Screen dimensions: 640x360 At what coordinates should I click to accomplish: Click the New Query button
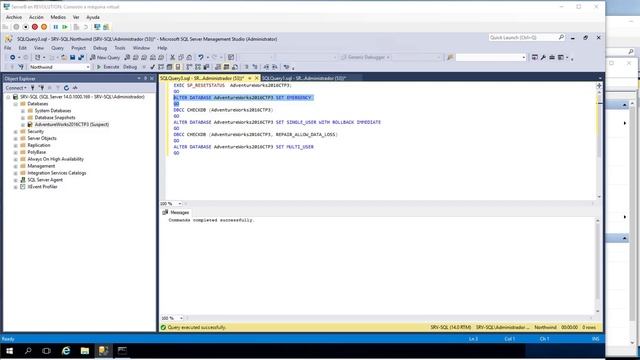[105, 58]
